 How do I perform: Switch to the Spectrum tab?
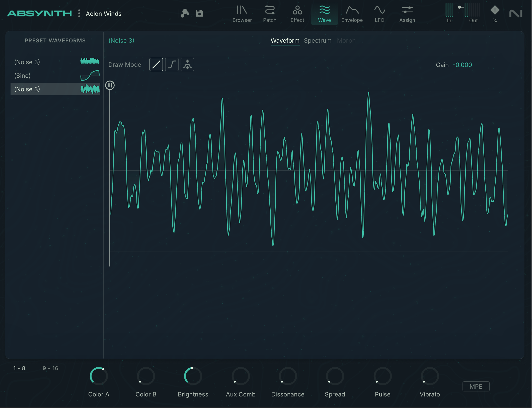point(318,41)
